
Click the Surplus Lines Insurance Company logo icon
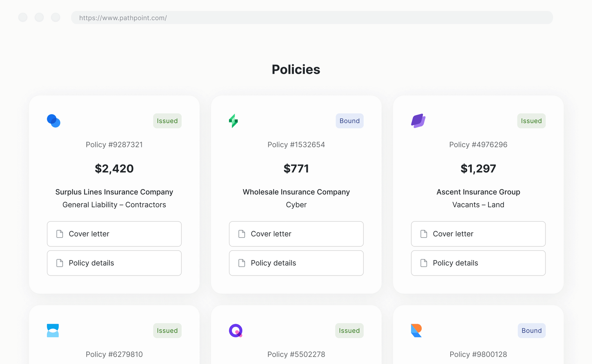coord(53,121)
